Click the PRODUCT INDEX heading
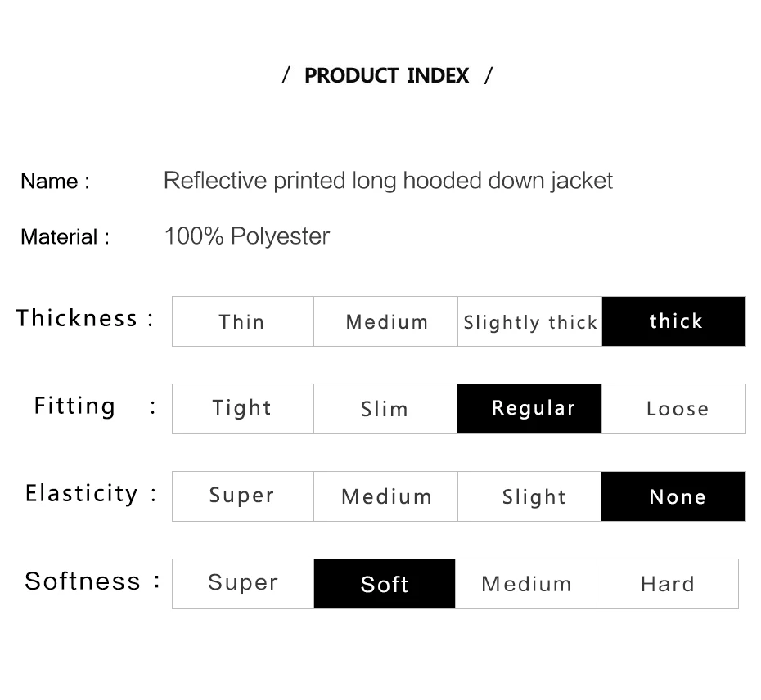 coord(387,76)
